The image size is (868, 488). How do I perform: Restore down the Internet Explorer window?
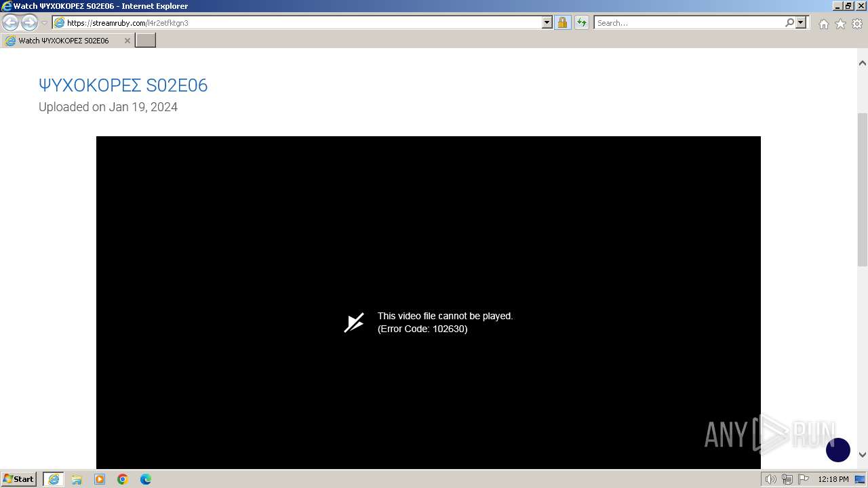[848, 5]
